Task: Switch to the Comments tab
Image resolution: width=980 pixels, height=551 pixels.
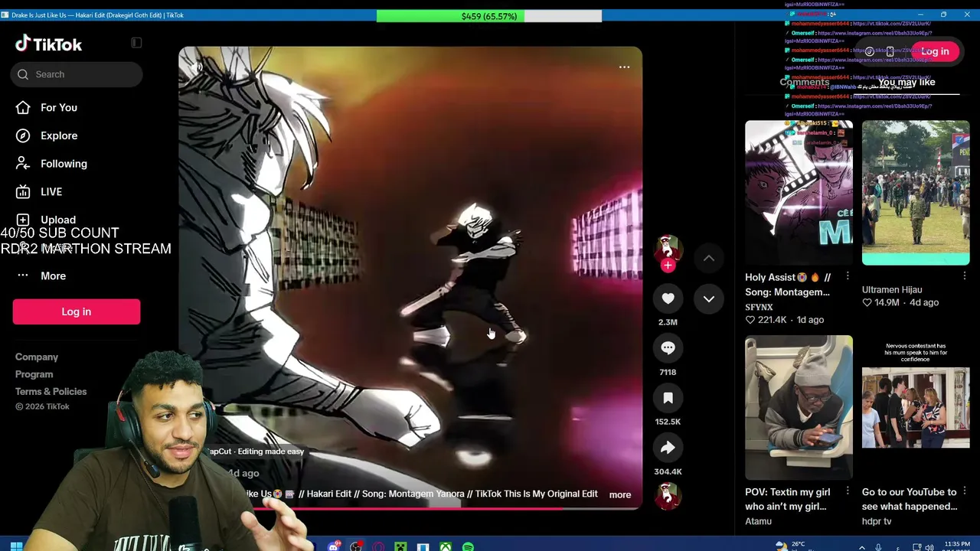Action: click(804, 82)
